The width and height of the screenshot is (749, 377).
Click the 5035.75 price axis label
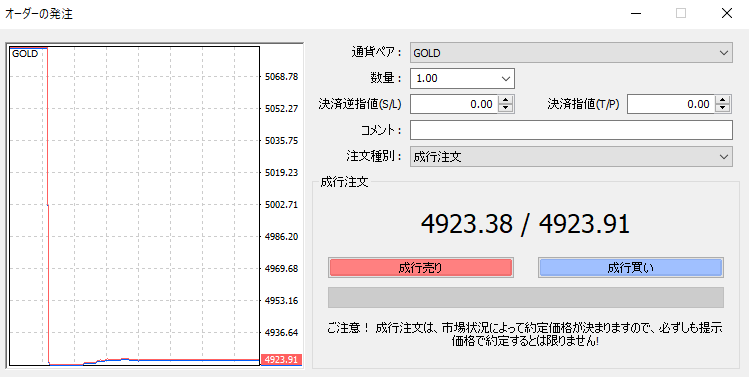(281, 140)
